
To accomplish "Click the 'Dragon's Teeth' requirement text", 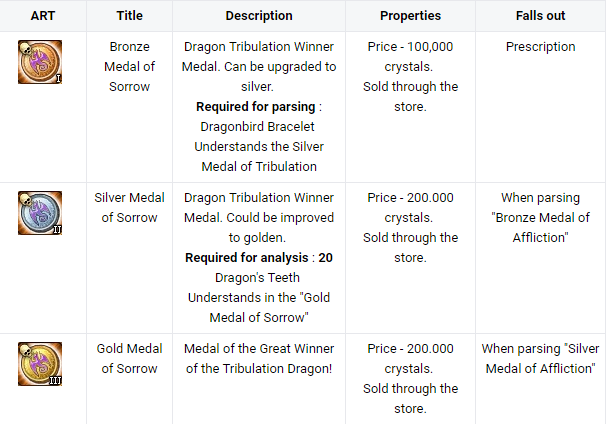I will (259, 278).
